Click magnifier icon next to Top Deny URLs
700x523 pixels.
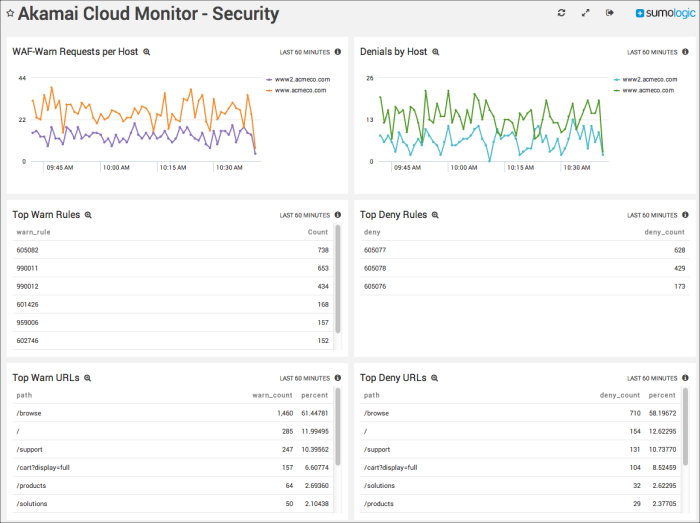435,378
